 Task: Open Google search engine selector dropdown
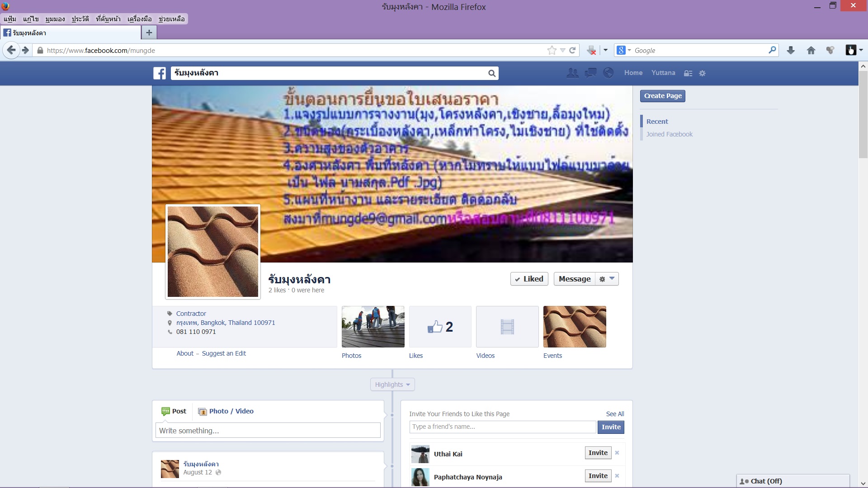[x=624, y=51]
